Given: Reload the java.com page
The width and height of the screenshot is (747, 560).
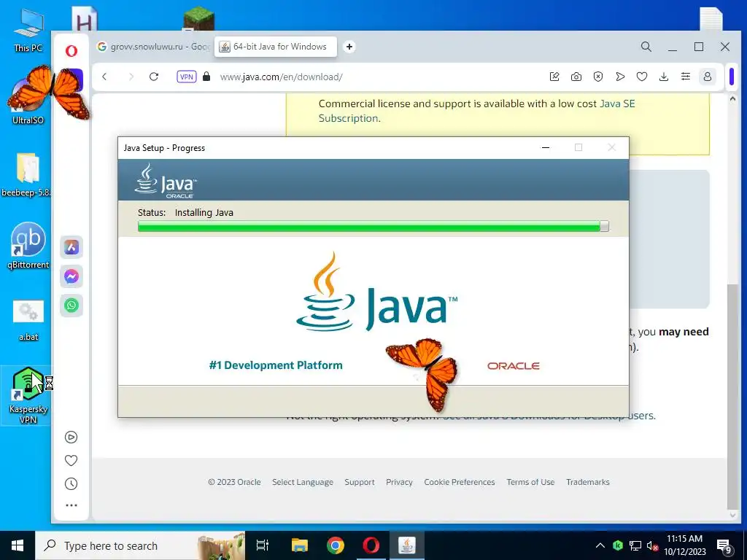Looking at the screenshot, I should point(154,77).
